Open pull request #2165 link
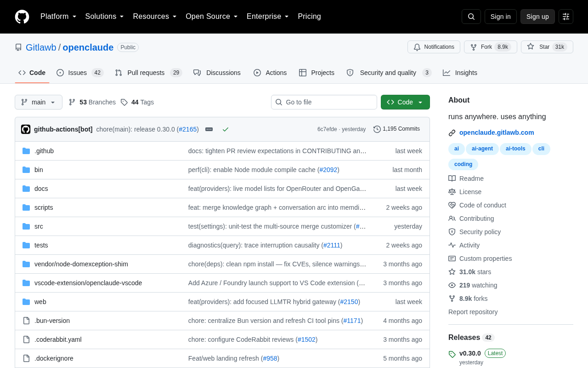588x368 pixels. pos(188,129)
